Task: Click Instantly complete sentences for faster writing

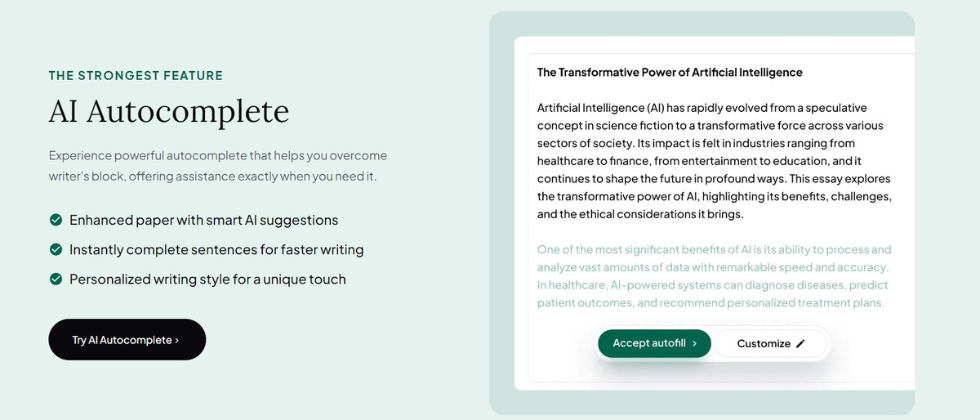Action: tap(216, 249)
